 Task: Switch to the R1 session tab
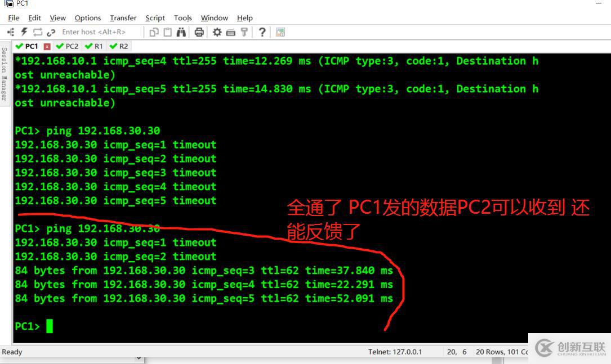94,46
